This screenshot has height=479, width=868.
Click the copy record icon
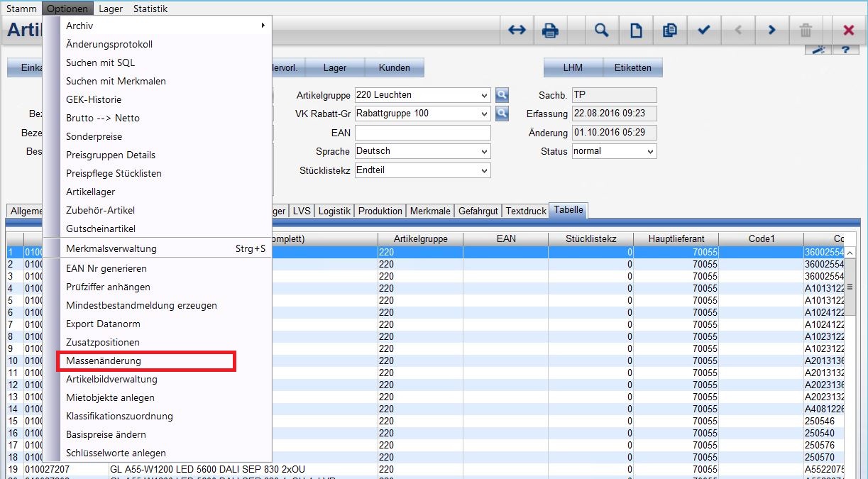(x=669, y=31)
